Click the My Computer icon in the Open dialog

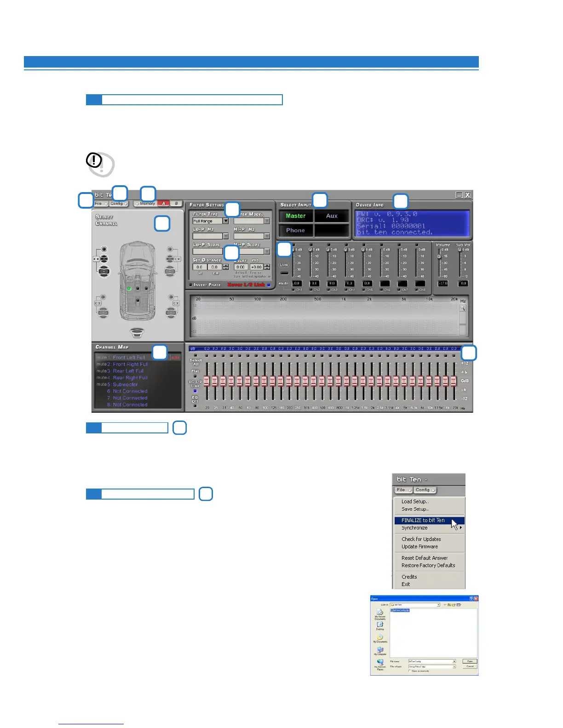coord(380,651)
